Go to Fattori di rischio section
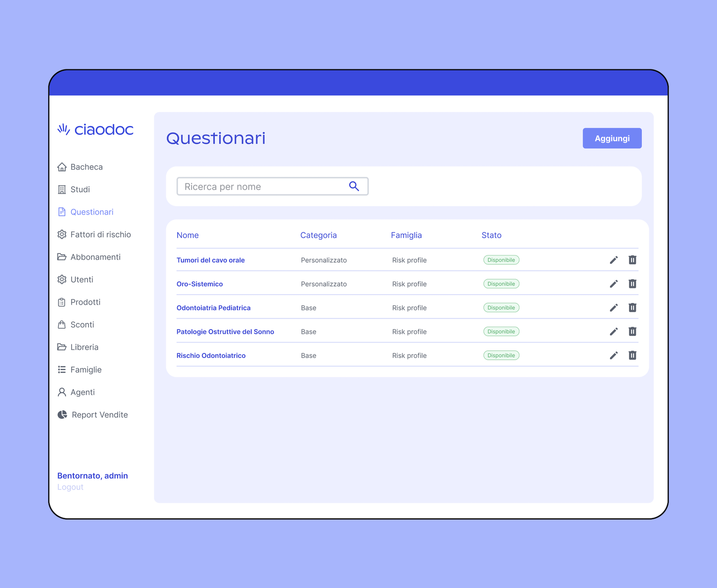The width and height of the screenshot is (717, 588). [x=100, y=234]
